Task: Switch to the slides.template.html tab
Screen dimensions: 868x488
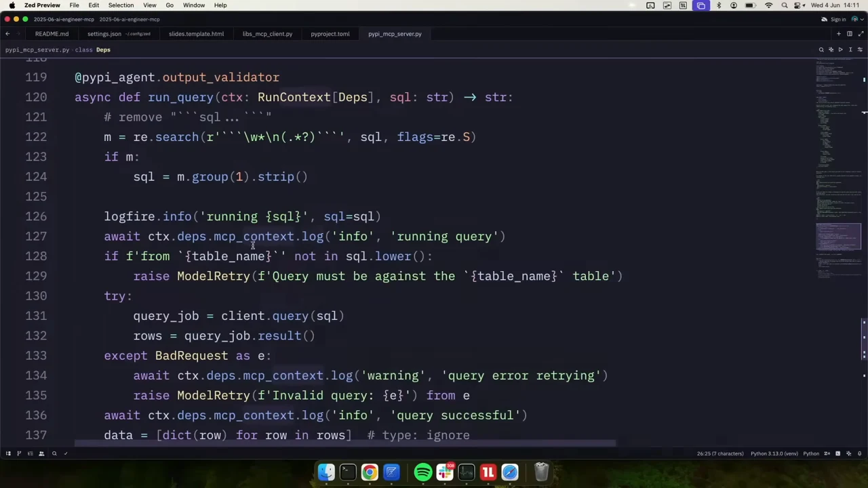Action: pos(196,34)
